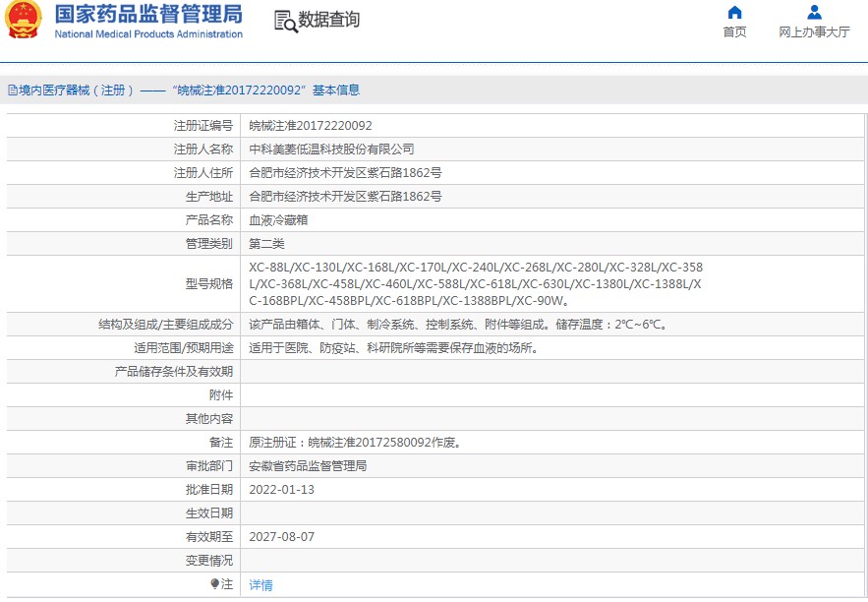Click the 附件 label

click(221, 394)
